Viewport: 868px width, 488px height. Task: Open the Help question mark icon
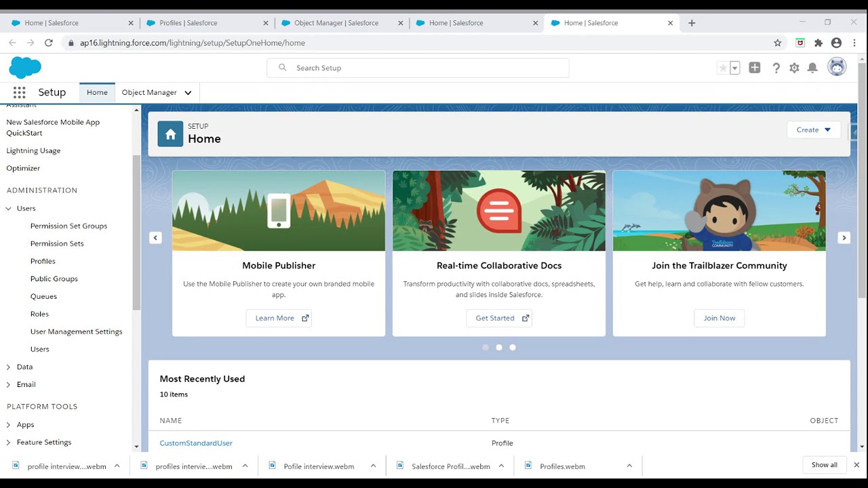pos(776,68)
